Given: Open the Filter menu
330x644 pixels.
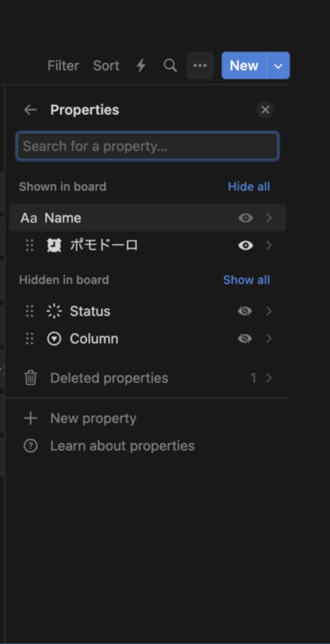Looking at the screenshot, I should (63, 66).
